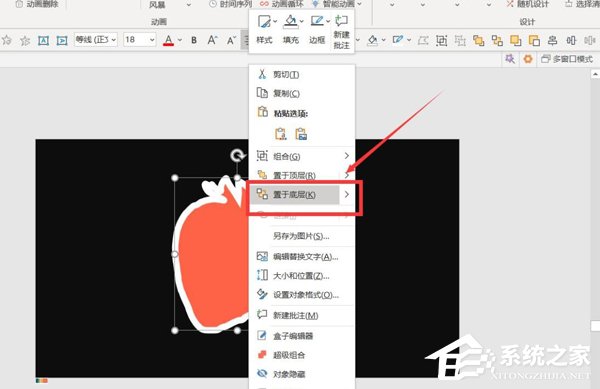Click the Ungroup icon in toolbar
Screen dimensions: 600x389
click(460, 40)
